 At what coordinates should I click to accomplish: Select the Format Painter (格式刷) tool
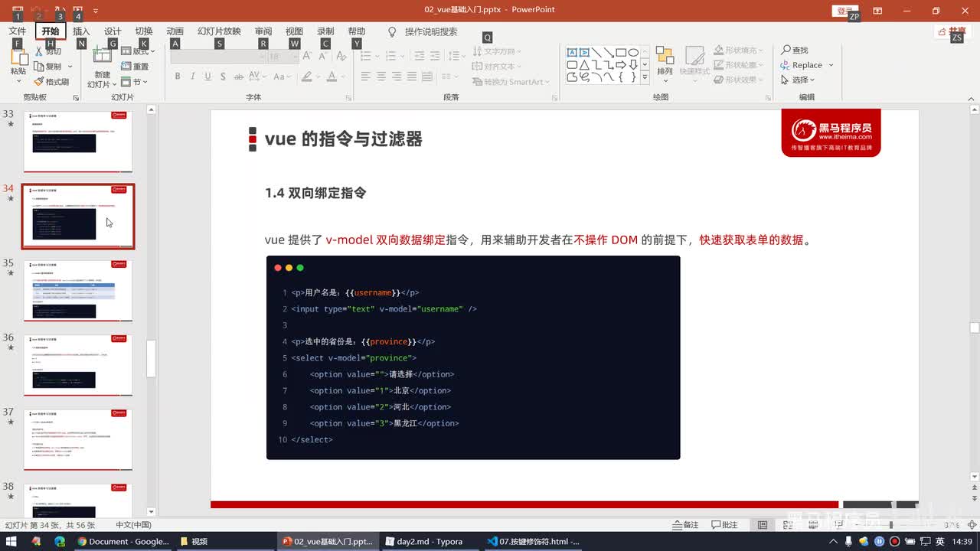[51, 81]
